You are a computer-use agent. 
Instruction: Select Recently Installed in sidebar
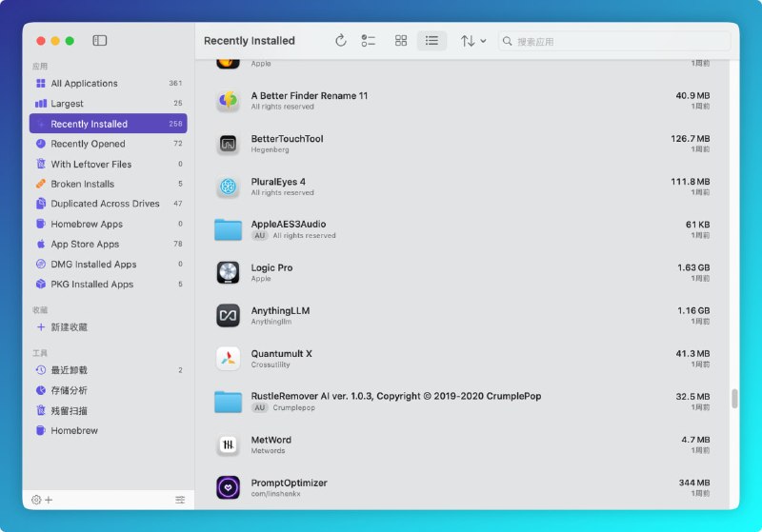(108, 124)
